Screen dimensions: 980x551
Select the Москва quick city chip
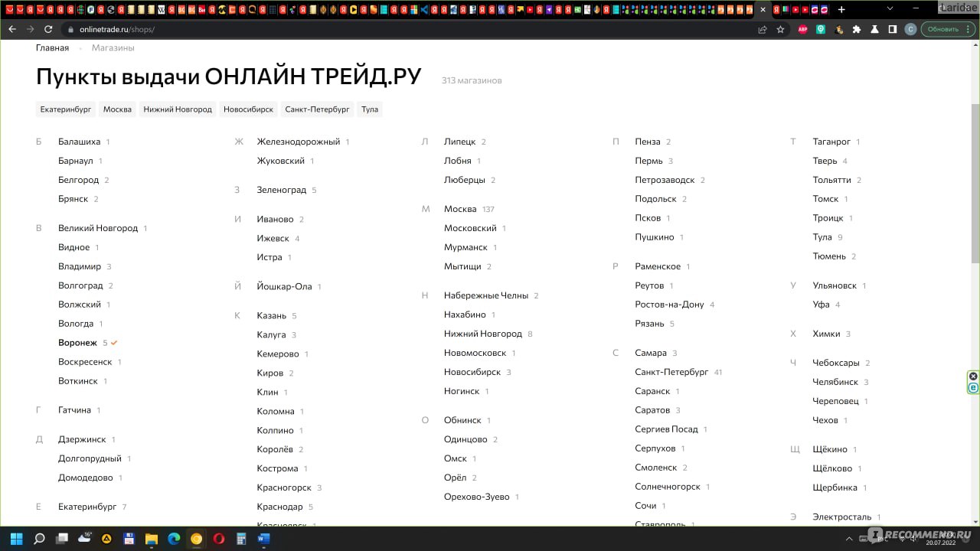coord(117,109)
